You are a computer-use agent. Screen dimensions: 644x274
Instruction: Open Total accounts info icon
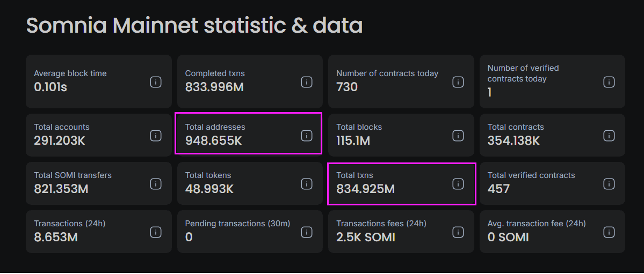[155, 136]
